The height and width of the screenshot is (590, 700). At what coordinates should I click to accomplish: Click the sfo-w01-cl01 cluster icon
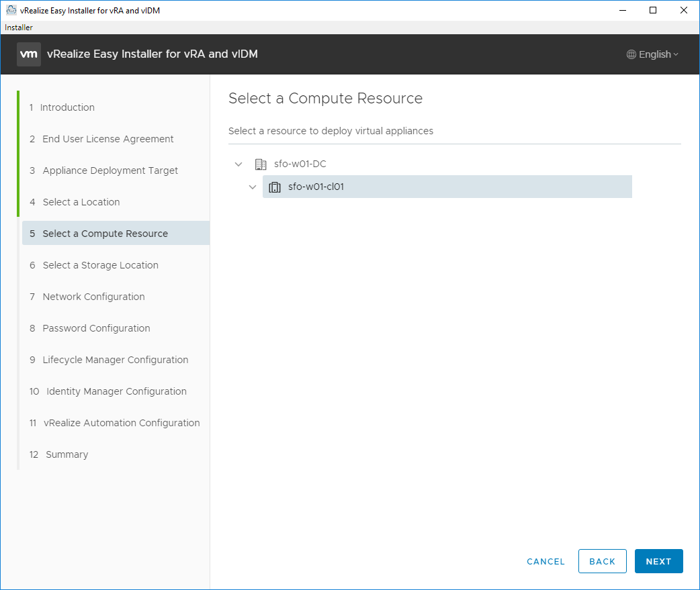[275, 187]
